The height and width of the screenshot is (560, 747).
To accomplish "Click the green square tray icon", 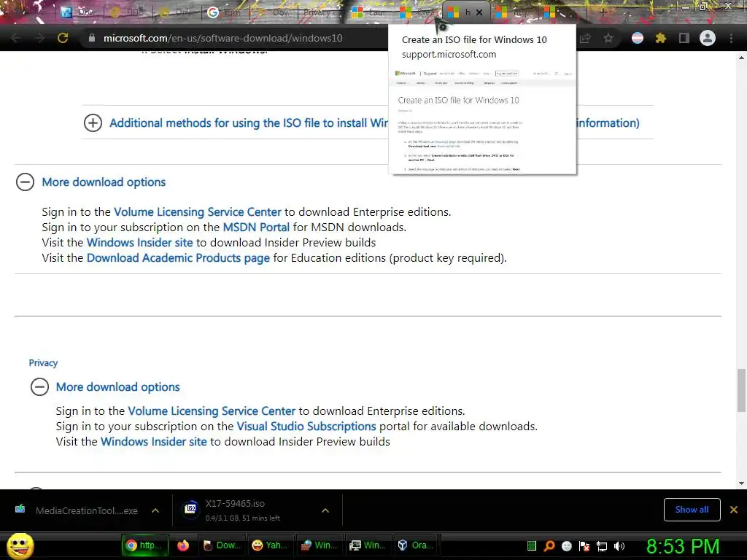I will click(532, 545).
